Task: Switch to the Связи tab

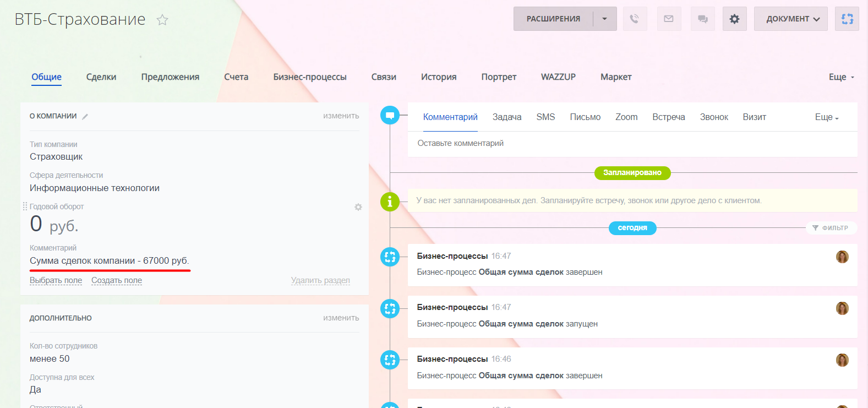Action: point(384,77)
